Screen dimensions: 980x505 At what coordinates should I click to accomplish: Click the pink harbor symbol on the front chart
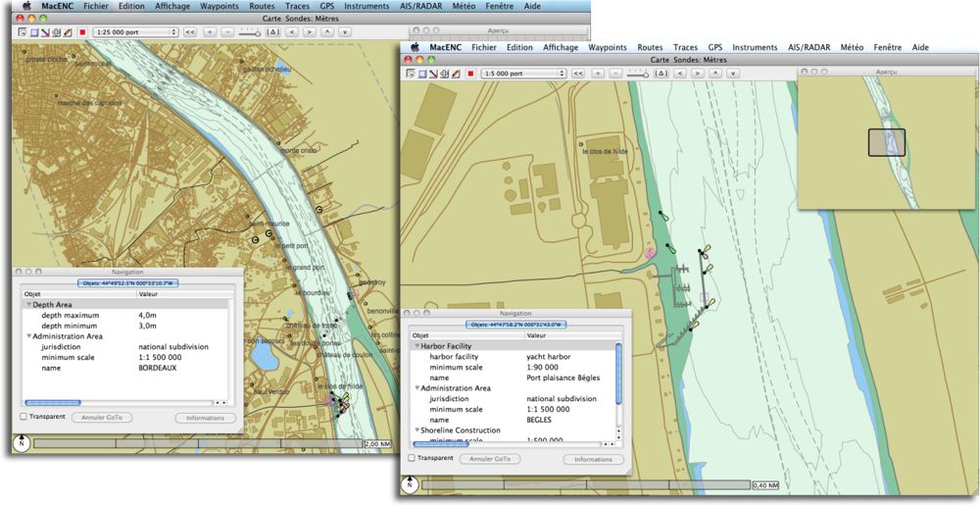pos(650,253)
